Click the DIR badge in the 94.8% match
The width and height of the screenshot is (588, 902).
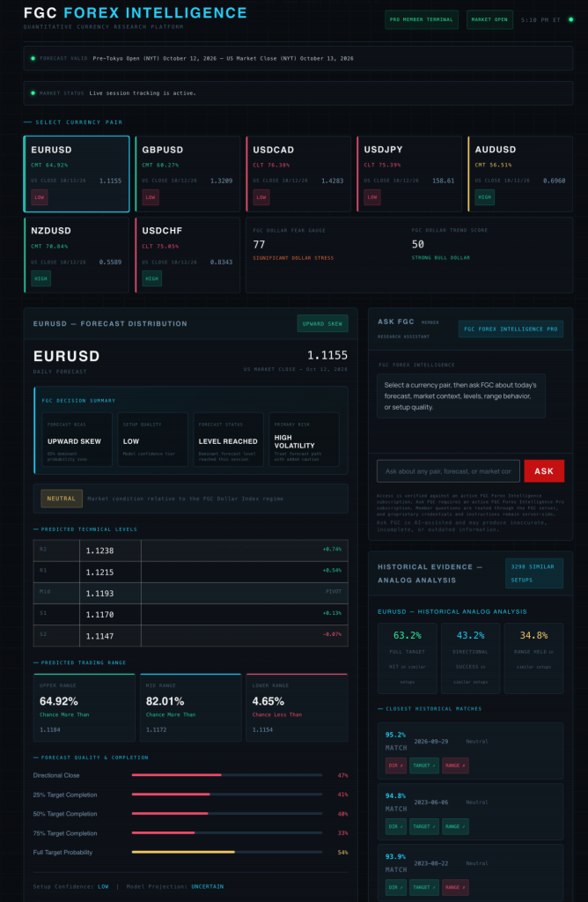tap(395, 826)
